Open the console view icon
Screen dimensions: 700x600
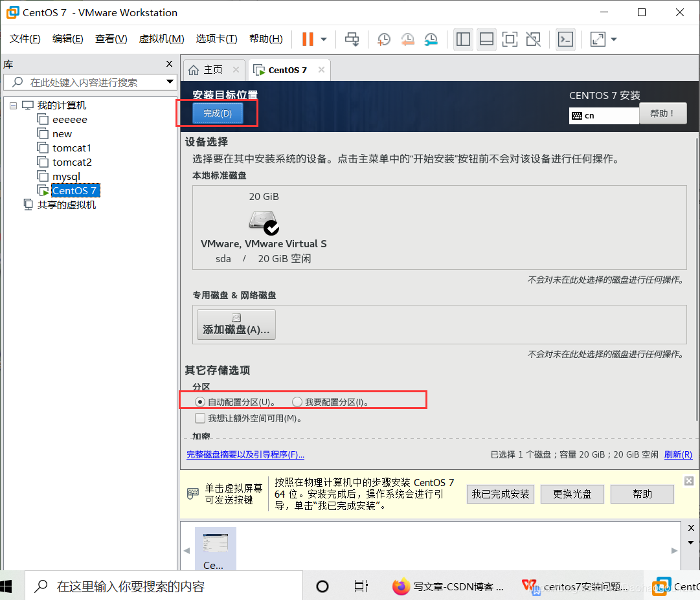565,39
